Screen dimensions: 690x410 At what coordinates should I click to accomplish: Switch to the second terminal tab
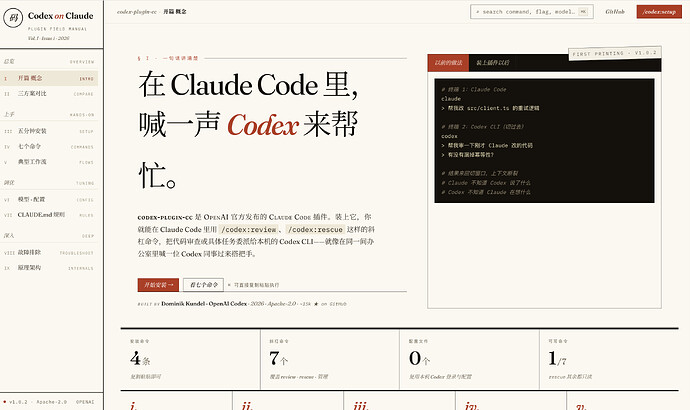tap(492, 63)
